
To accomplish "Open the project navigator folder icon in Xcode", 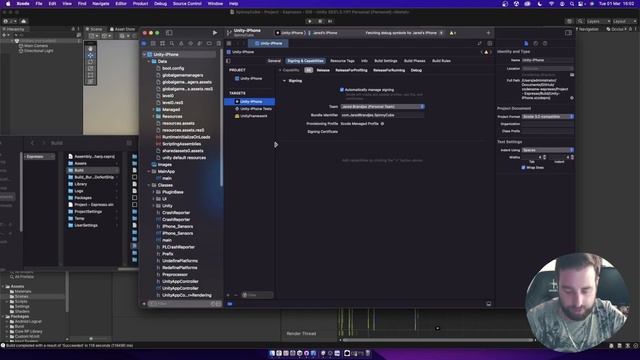I will tap(144, 43).
